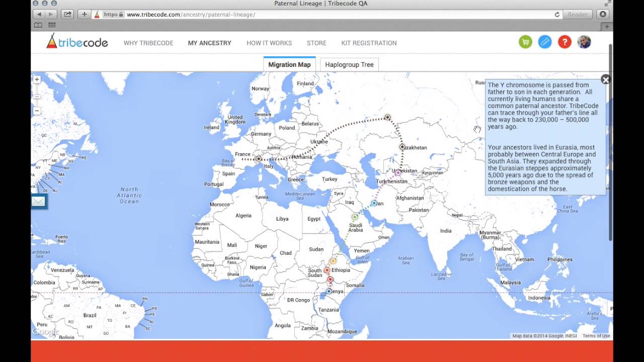Click the Safari address bar URL
This screenshot has width=644, height=362.
click(191, 15)
